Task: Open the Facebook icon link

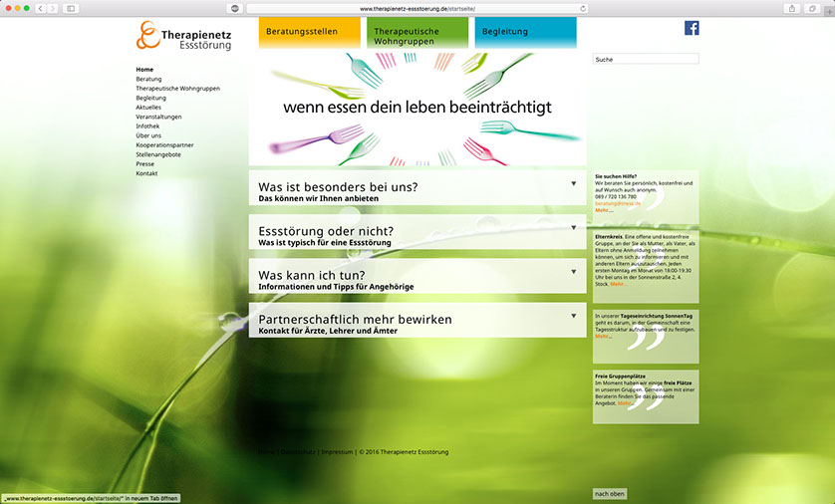Action: [x=692, y=28]
